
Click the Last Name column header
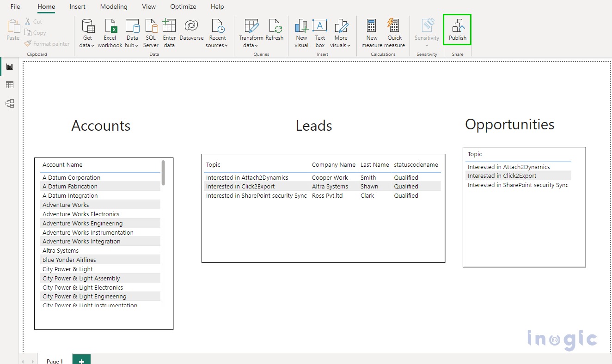tap(375, 165)
